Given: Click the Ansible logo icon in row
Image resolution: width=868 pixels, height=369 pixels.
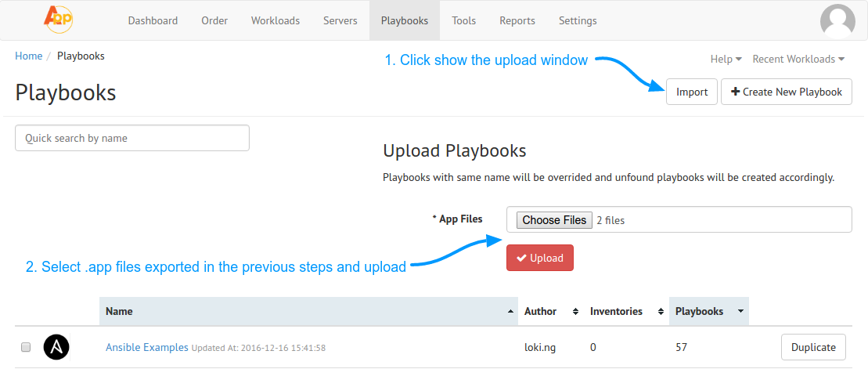Looking at the screenshot, I should (x=56, y=347).
